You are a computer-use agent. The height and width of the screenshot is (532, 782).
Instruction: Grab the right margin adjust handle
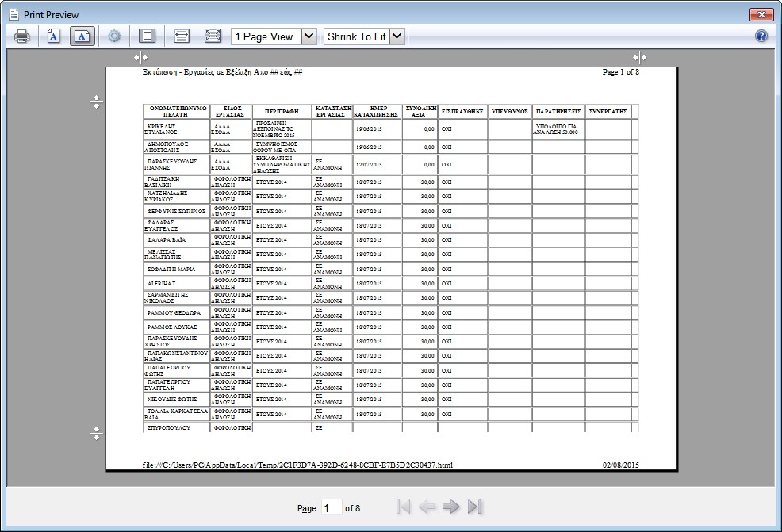639,57
